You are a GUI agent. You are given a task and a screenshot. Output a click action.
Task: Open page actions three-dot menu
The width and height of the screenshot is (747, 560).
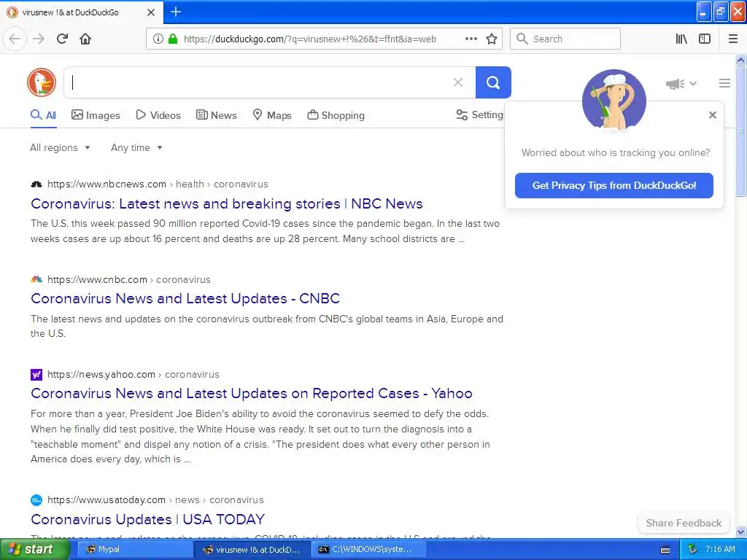click(471, 39)
